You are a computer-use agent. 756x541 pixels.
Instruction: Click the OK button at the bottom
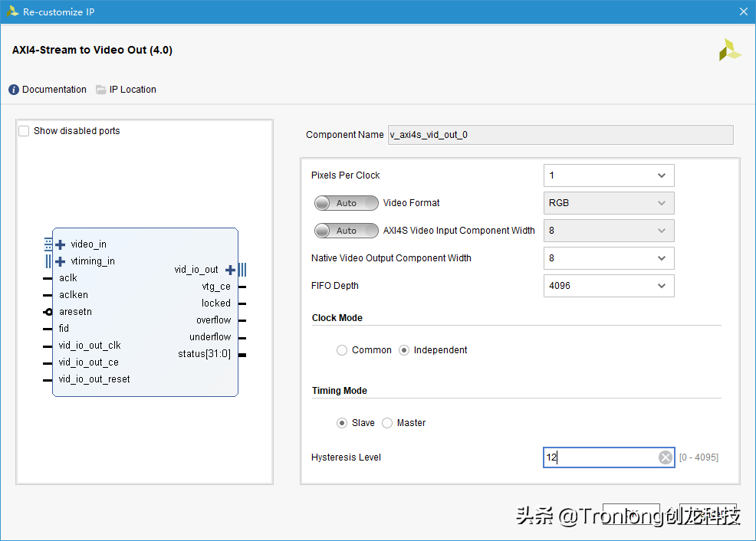click(631, 514)
